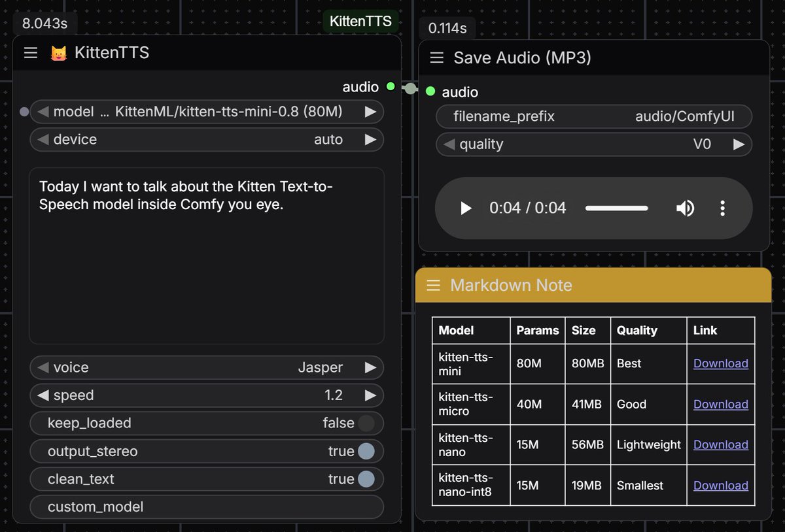Open the KittenTTS node hamburger menu

pos(31,53)
